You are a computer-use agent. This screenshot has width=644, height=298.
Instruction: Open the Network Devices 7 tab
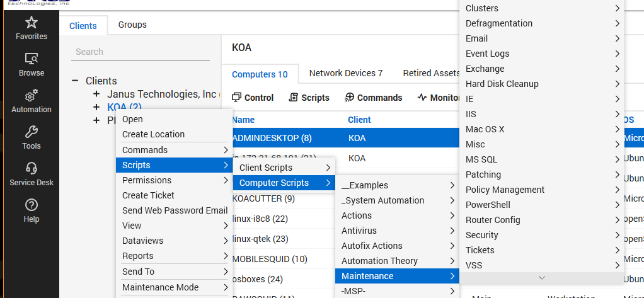click(x=345, y=73)
